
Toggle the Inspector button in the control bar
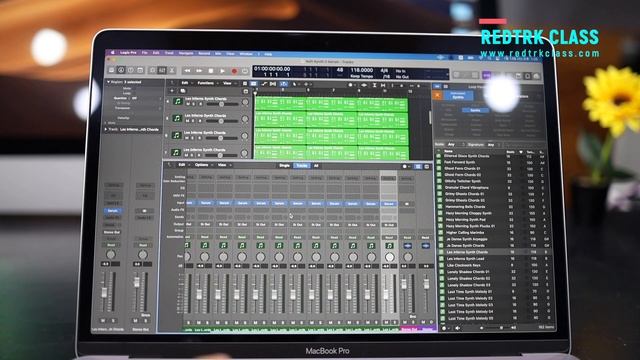point(121,70)
